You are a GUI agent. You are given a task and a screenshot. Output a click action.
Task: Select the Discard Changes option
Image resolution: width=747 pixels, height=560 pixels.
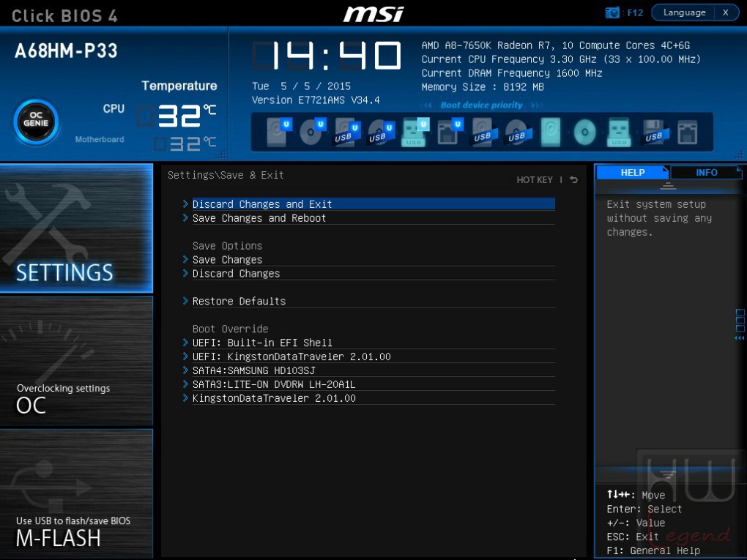tap(373, 273)
